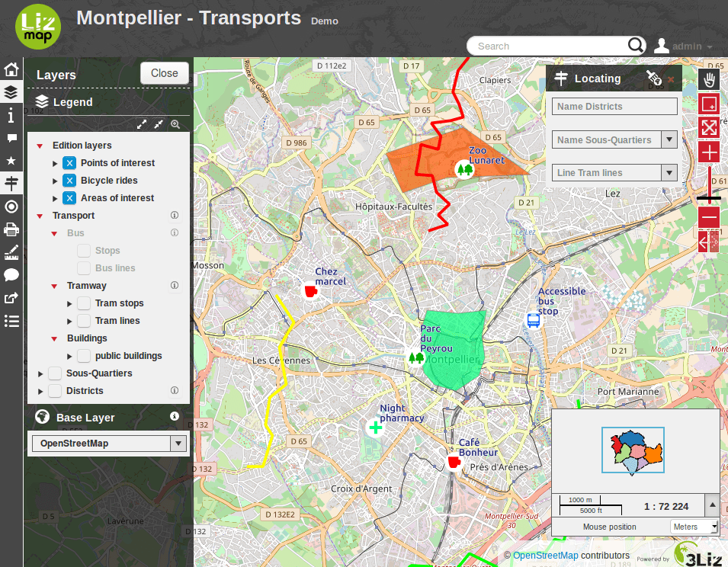Collapse the Transport group
Screen dimensions: 728x567
pyautogui.click(x=40, y=216)
